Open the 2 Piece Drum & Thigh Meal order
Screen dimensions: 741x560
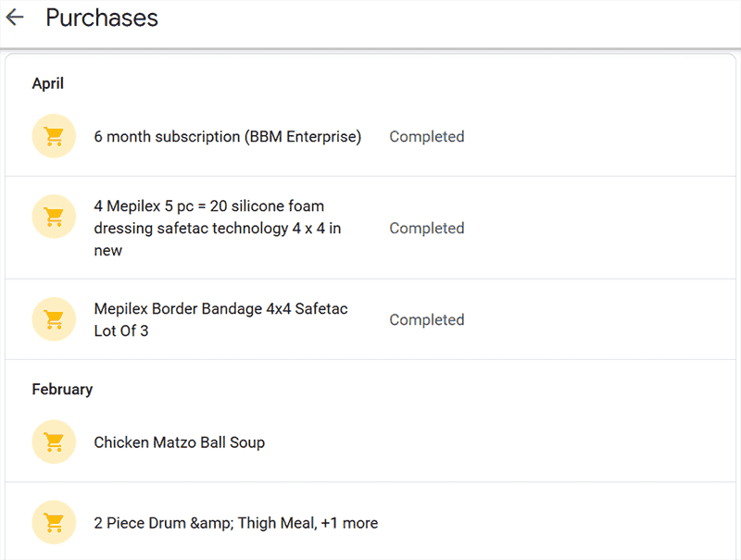204,523
